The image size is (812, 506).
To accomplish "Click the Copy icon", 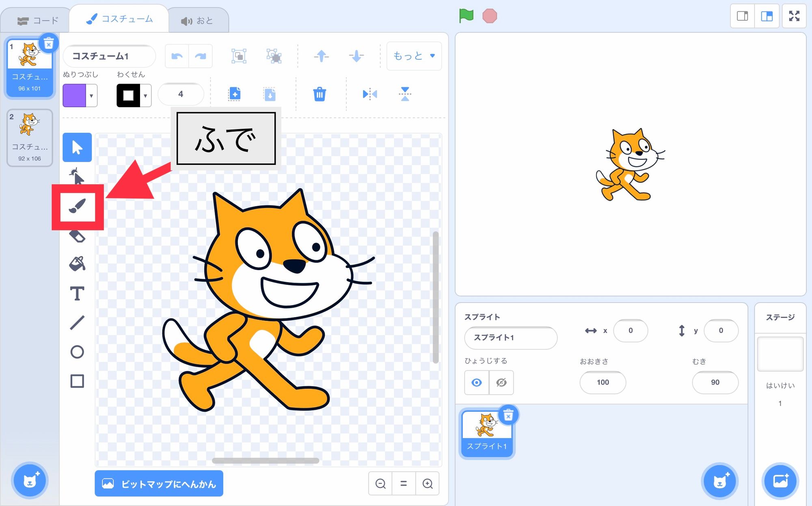I will click(235, 94).
